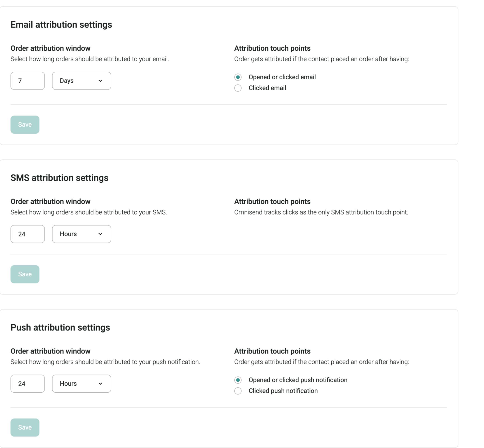Screen dimensions: 484x448
Task: Click the SMS attribution settings heading
Action: 59,178
